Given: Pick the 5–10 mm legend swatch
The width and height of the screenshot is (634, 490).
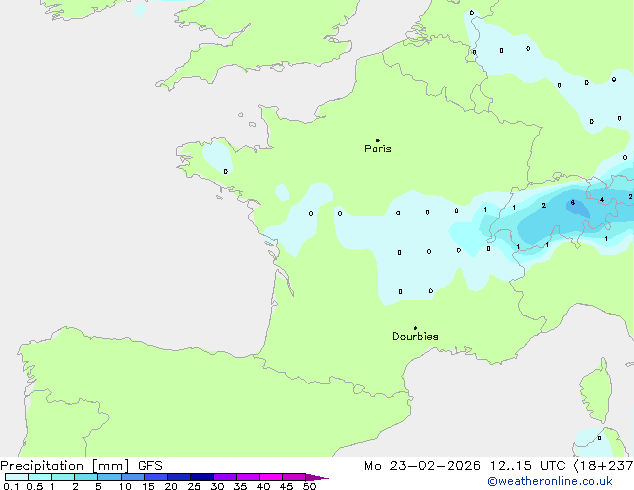Looking at the screenshot, I should 109,477.
